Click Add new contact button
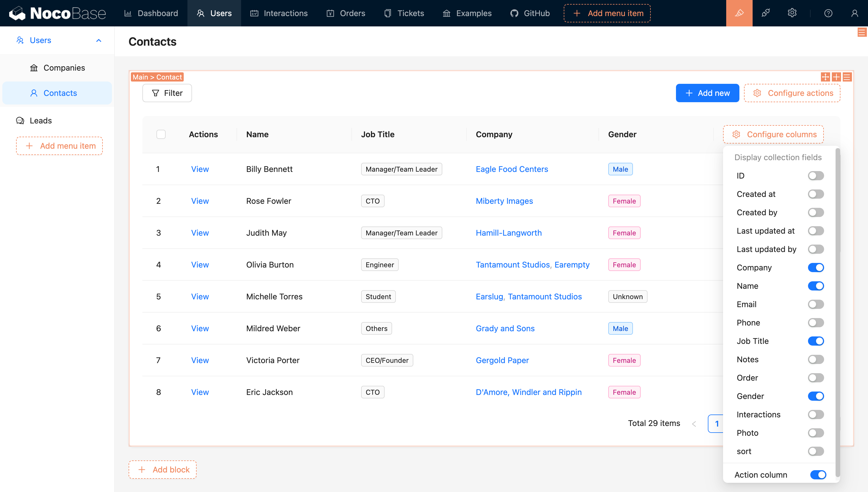The width and height of the screenshot is (868, 492). (x=707, y=93)
